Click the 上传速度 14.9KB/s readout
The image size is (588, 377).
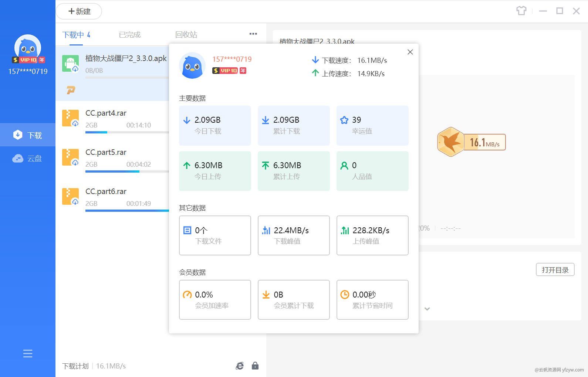pyautogui.click(x=348, y=74)
